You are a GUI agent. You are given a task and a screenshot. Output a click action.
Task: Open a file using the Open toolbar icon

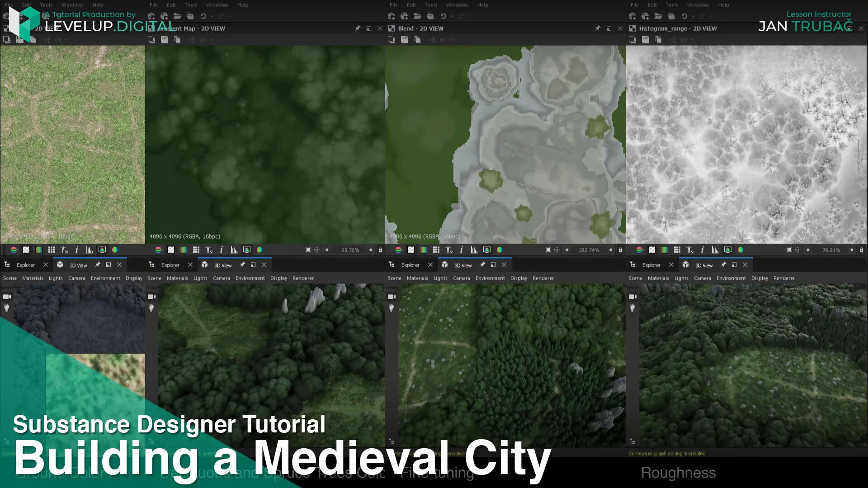point(177,16)
